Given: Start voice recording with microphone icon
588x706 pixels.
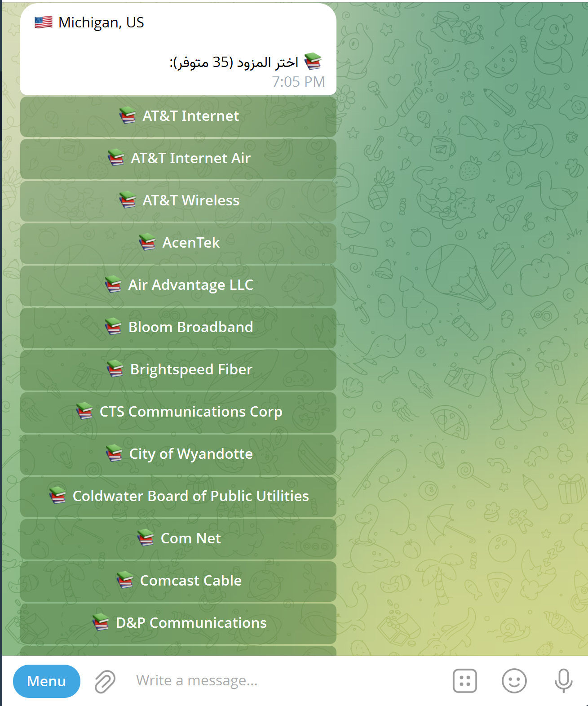Looking at the screenshot, I should point(563,681).
